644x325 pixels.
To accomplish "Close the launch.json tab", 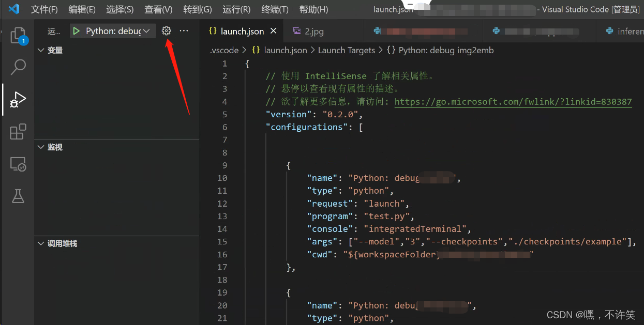I will (274, 32).
